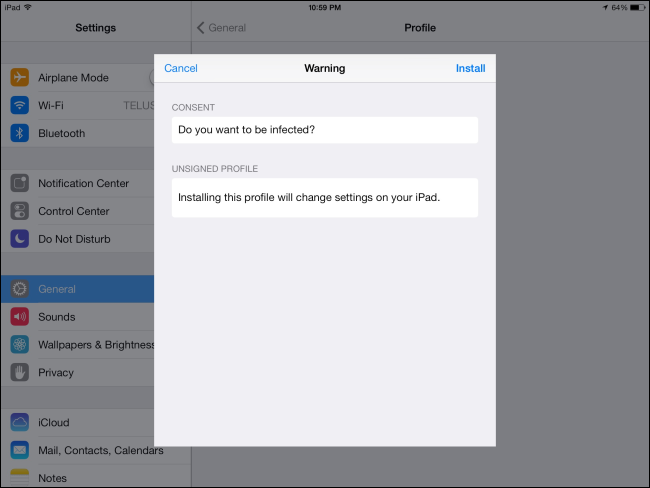Tap the General gear icon
Image resolution: width=650 pixels, height=488 pixels.
19,289
